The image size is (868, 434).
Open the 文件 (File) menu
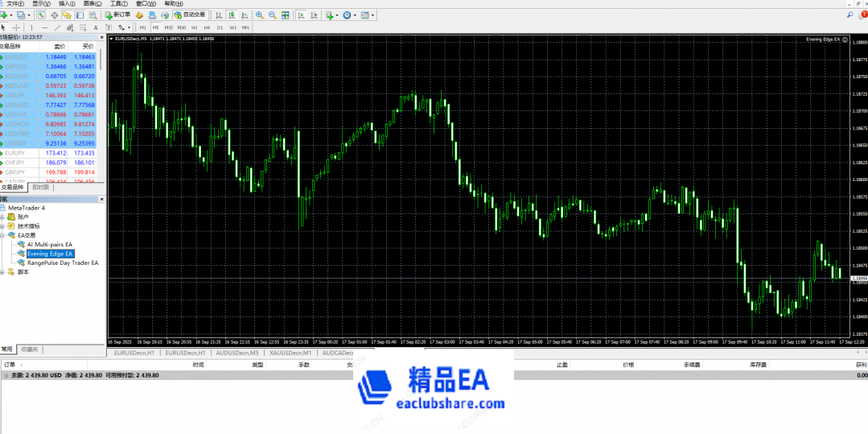tap(15, 4)
